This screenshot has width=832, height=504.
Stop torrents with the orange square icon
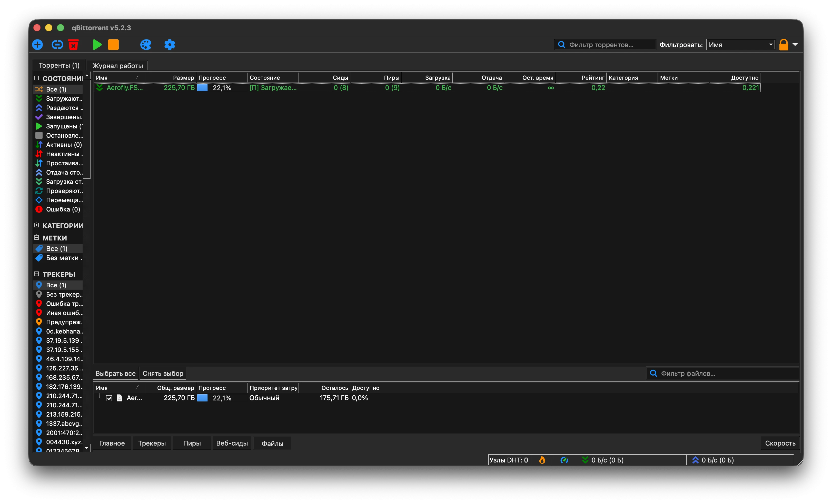tap(113, 45)
